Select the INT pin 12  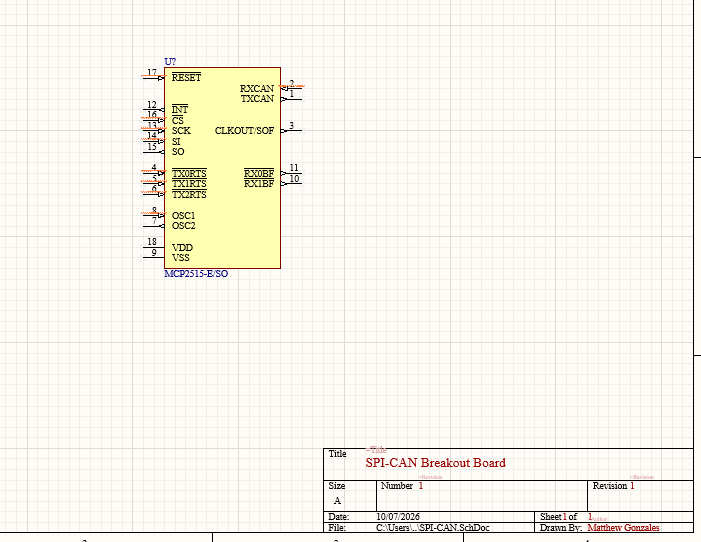pos(153,109)
